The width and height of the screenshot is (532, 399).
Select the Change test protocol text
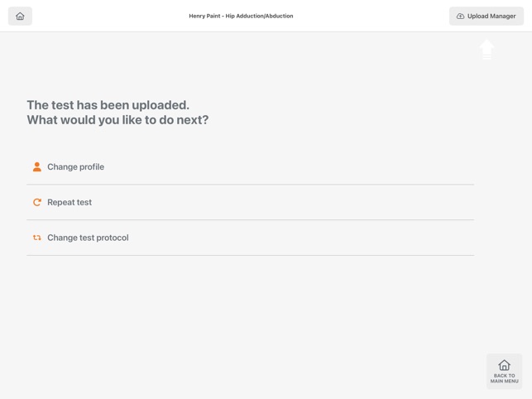click(88, 238)
